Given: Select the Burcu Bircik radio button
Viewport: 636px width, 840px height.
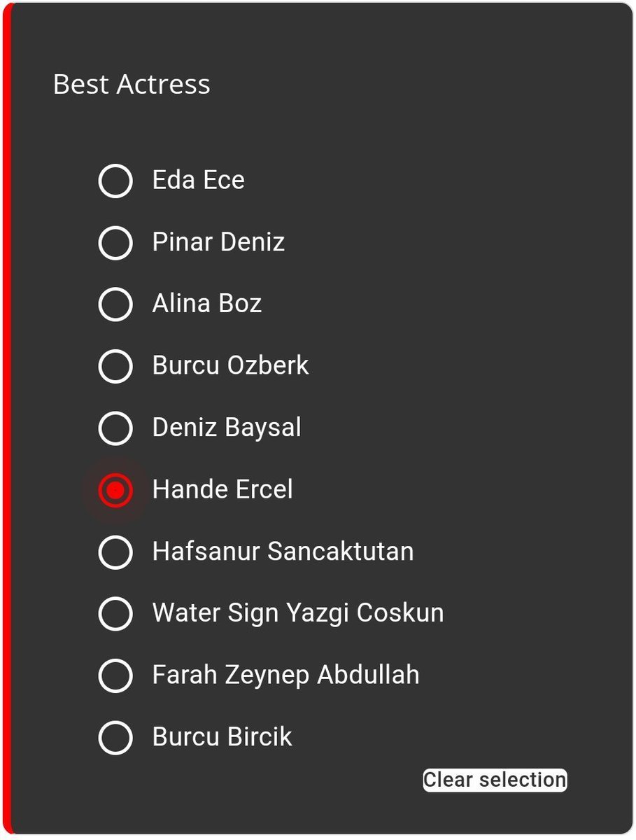Looking at the screenshot, I should coord(115,738).
